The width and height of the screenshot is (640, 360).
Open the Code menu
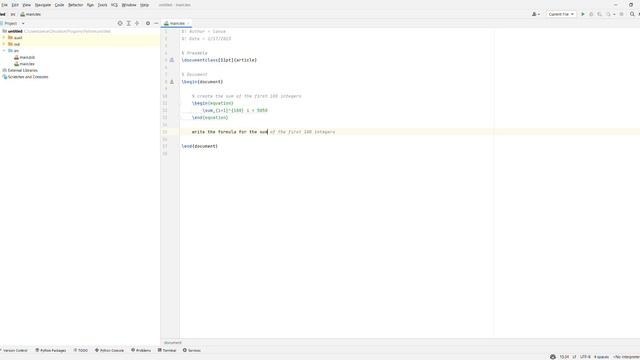60,5
